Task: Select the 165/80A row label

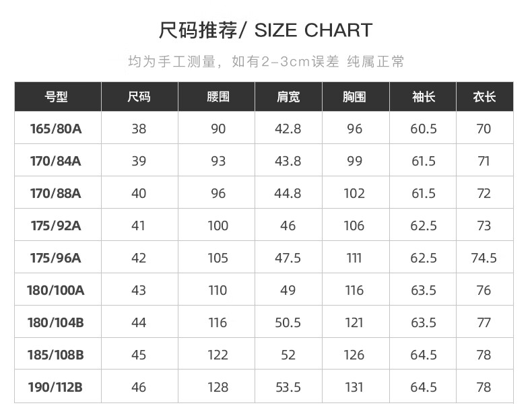Action: point(56,129)
